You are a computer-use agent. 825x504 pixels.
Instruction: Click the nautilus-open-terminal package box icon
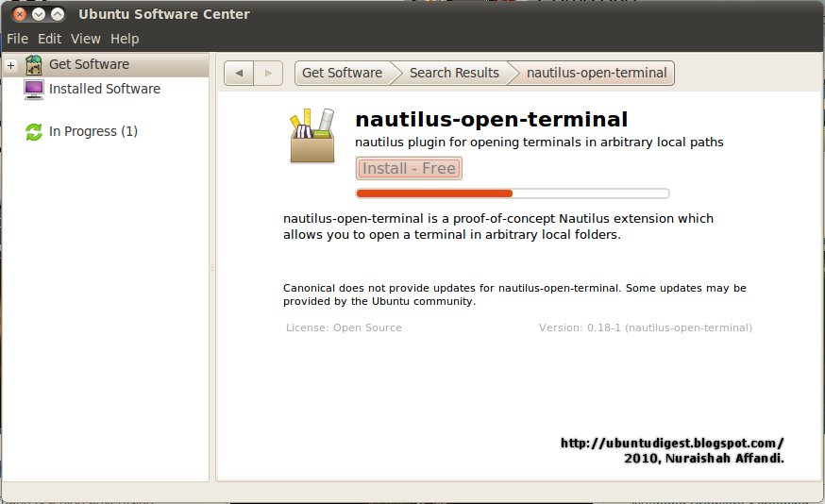[x=312, y=136]
